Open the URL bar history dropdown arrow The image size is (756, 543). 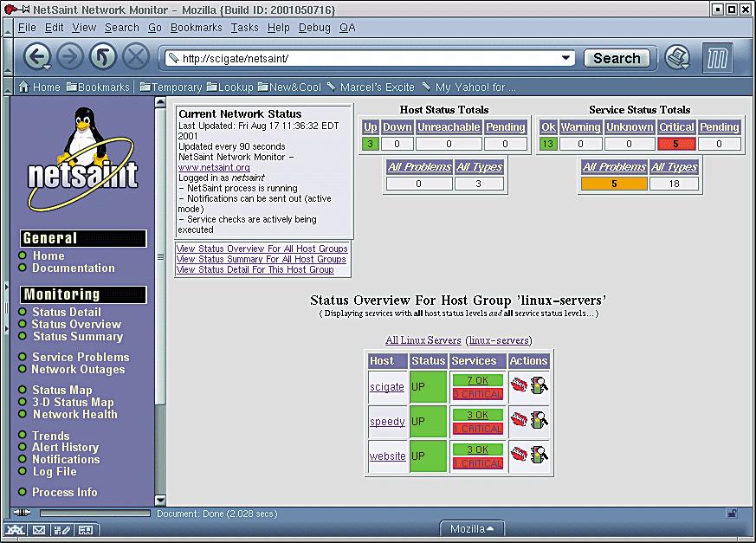tap(566, 58)
